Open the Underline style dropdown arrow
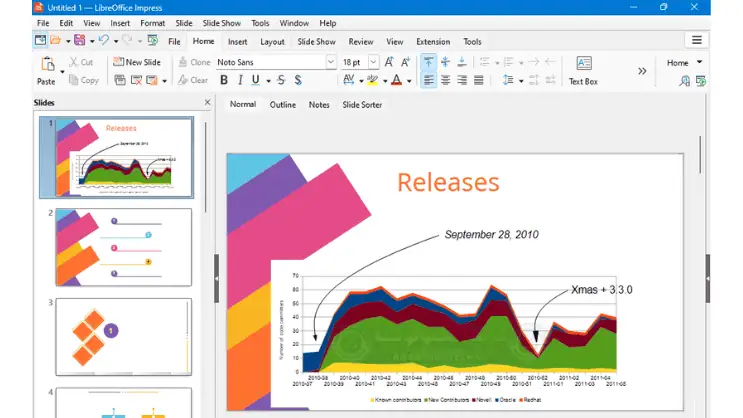Viewport: 743px width, 418px height. 268,81
